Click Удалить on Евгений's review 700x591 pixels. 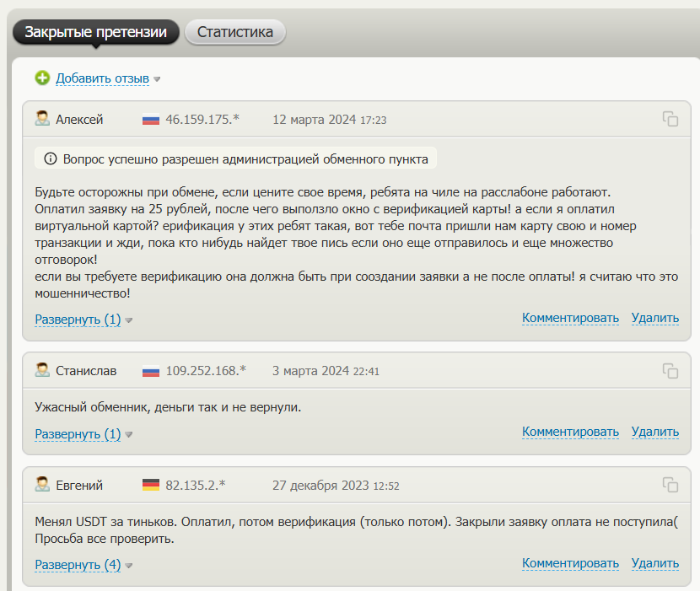(x=655, y=563)
